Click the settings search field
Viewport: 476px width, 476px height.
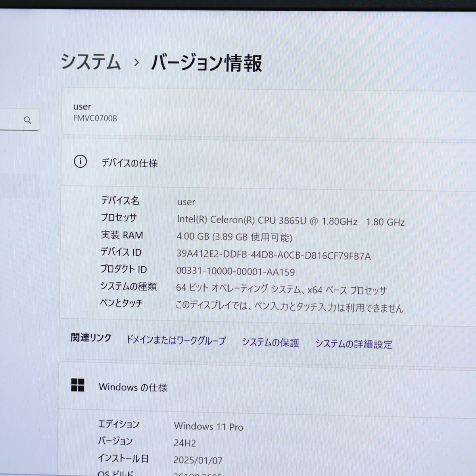coord(19,119)
